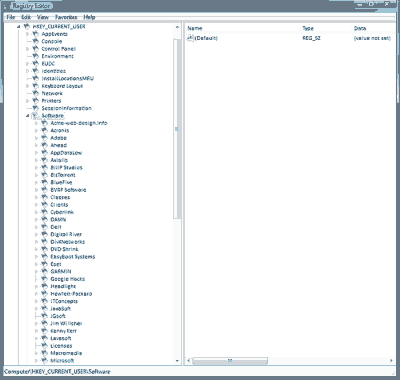Expand the Jim Willsher key

tap(36, 323)
